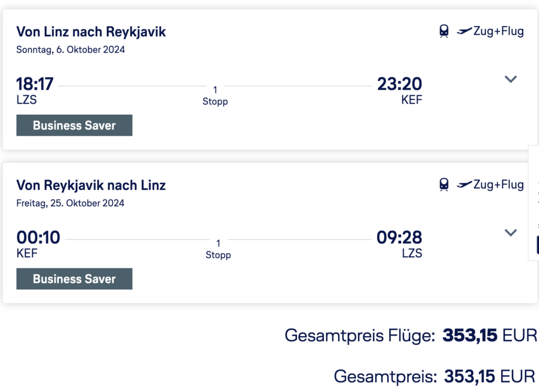Click Von Linz nach Reykjavik heading
Screen dimensions: 539x392
coord(91,32)
